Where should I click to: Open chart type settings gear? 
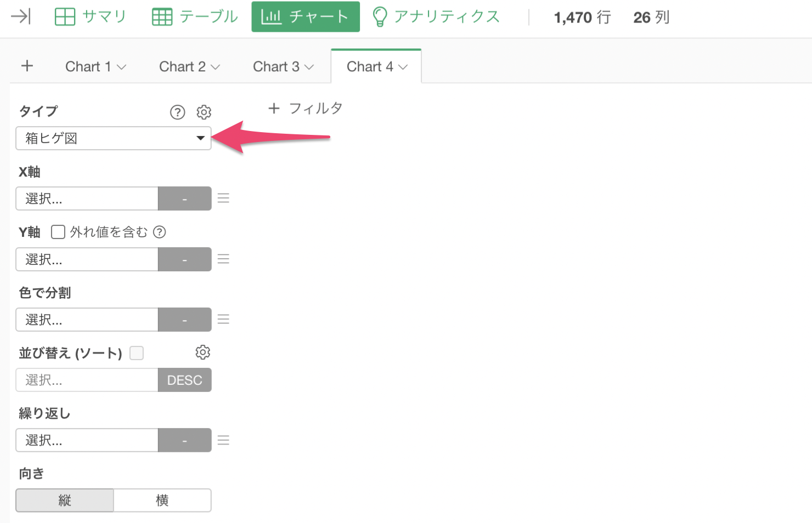tap(204, 112)
